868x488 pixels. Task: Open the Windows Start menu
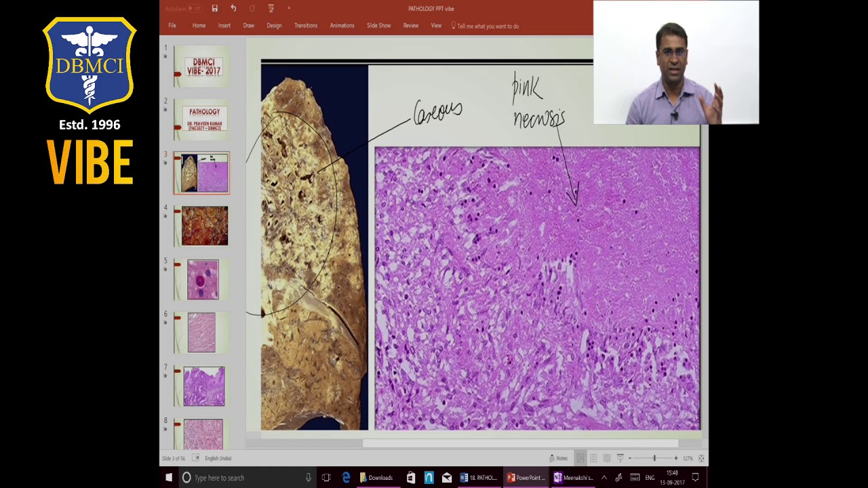point(169,478)
